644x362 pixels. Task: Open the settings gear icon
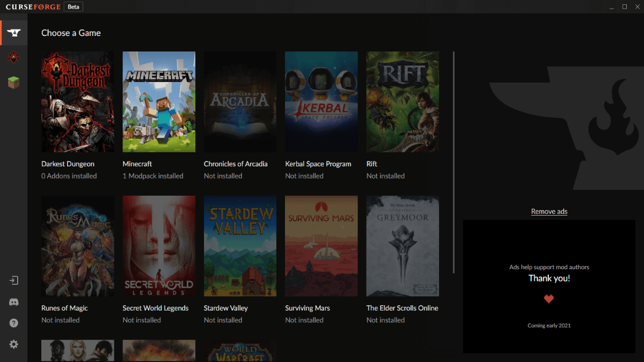(14, 344)
